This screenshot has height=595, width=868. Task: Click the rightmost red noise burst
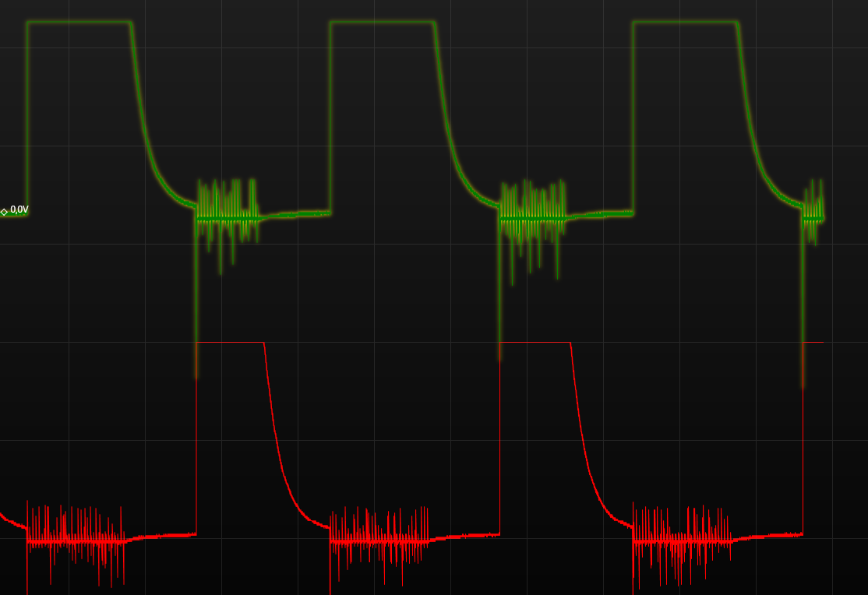click(x=683, y=537)
